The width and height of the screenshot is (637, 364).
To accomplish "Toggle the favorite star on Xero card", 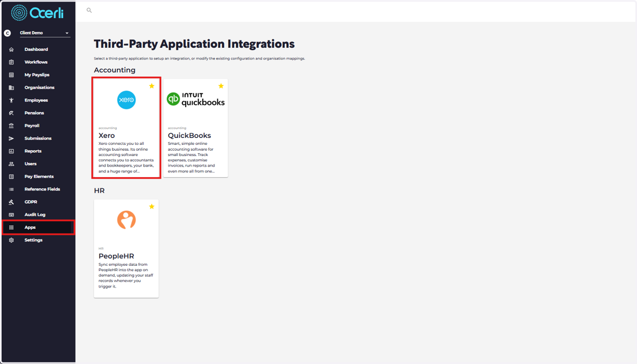I will point(152,86).
